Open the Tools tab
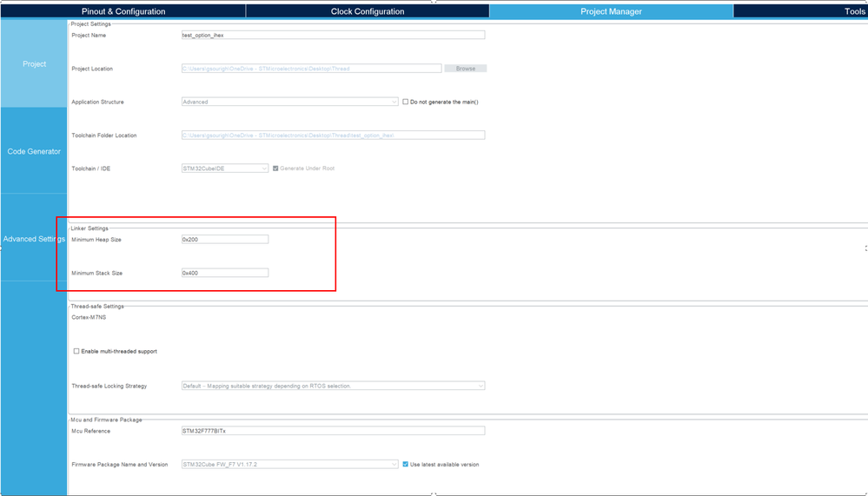Viewport: 868px width, 496px height. 800,11
